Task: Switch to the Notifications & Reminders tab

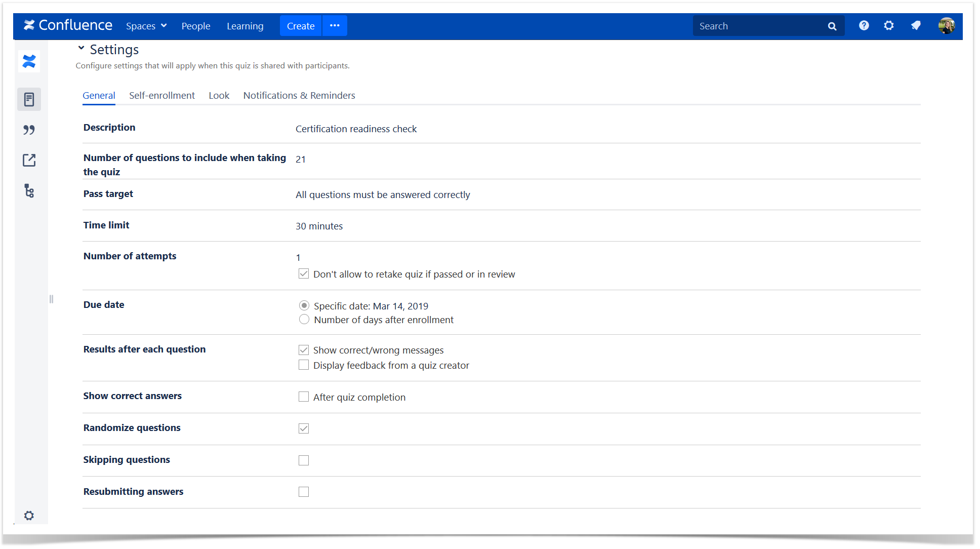Action: [299, 95]
